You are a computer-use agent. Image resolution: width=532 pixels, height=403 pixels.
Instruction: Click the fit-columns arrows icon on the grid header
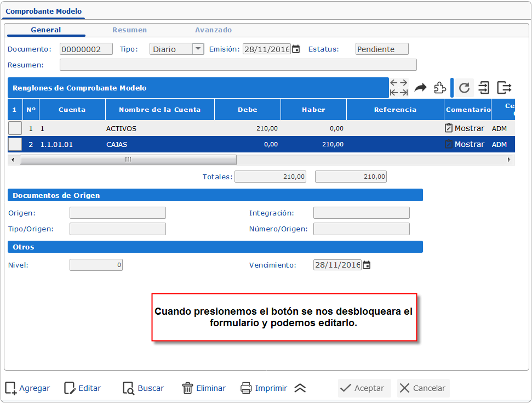click(x=398, y=87)
